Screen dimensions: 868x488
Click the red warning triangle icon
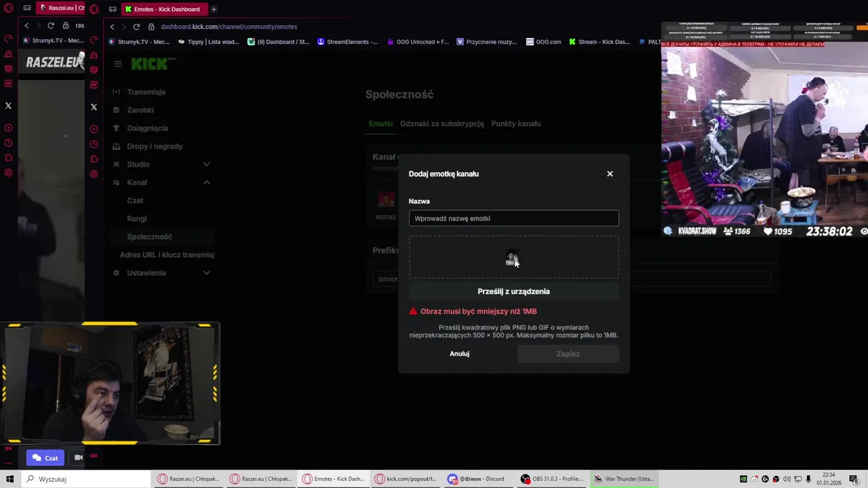[413, 311]
